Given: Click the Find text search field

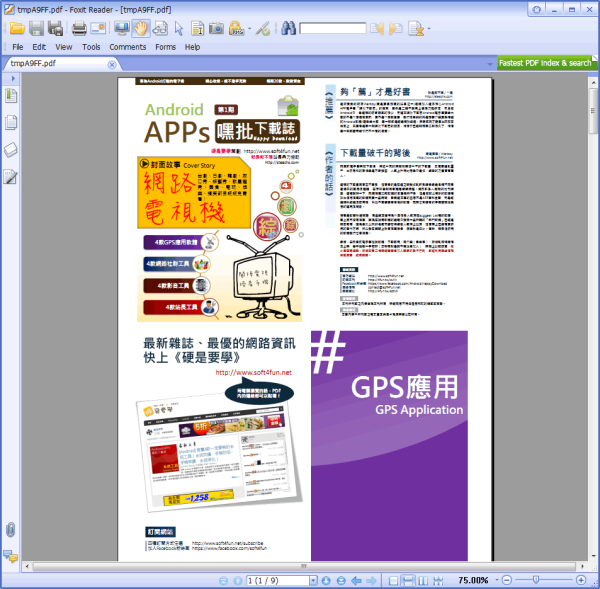Looking at the screenshot, I should 332,28.
